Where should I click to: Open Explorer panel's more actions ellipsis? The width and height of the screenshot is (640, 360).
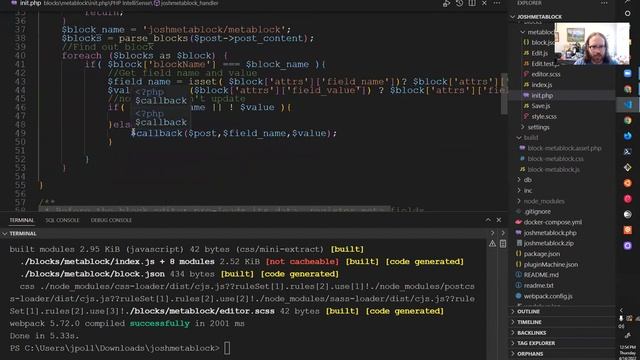click(604, 3)
